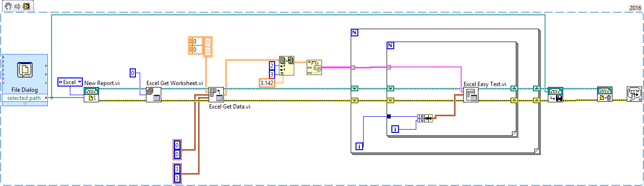Select the Excel Easy Text.vi node

coord(471,95)
